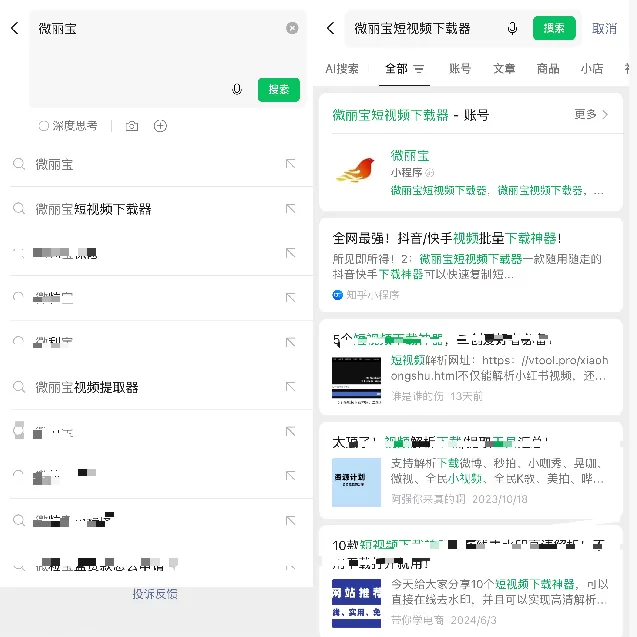This screenshot has height=637, width=637.
Task: Open 微丽宝 mini program bird logo
Action: (356, 170)
